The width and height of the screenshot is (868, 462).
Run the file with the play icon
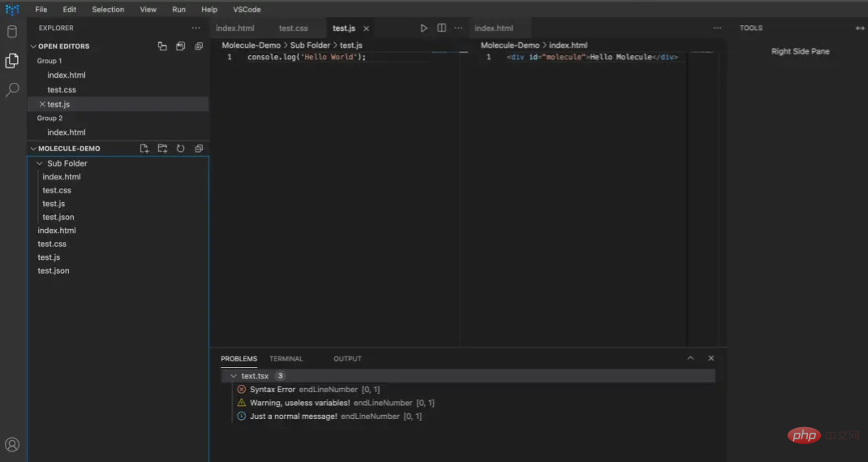coord(423,28)
